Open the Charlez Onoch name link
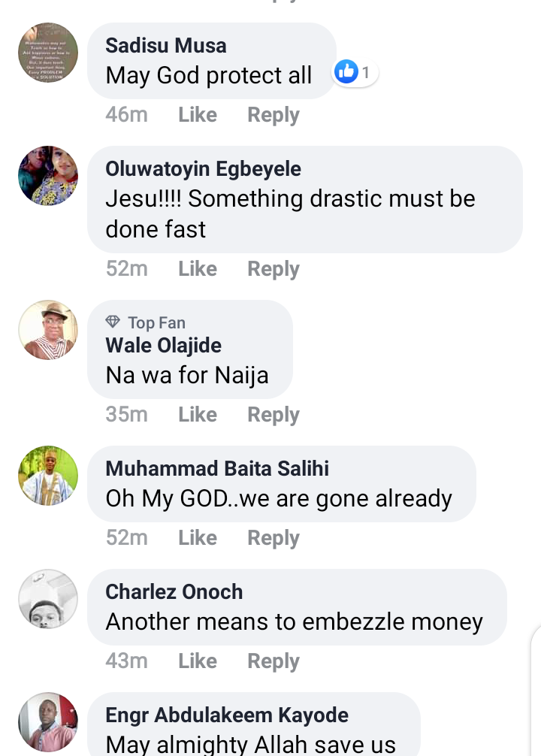The width and height of the screenshot is (541, 756). pyautogui.click(x=174, y=591)
